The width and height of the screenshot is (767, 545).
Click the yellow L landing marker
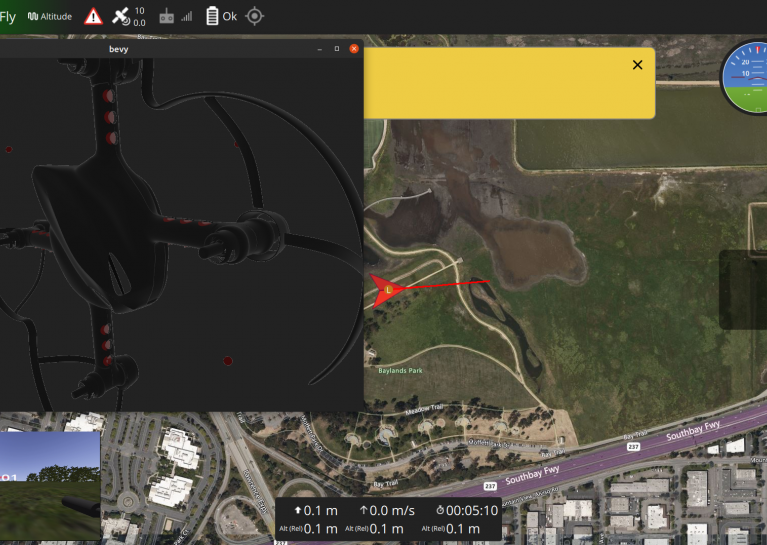point(388,289)
